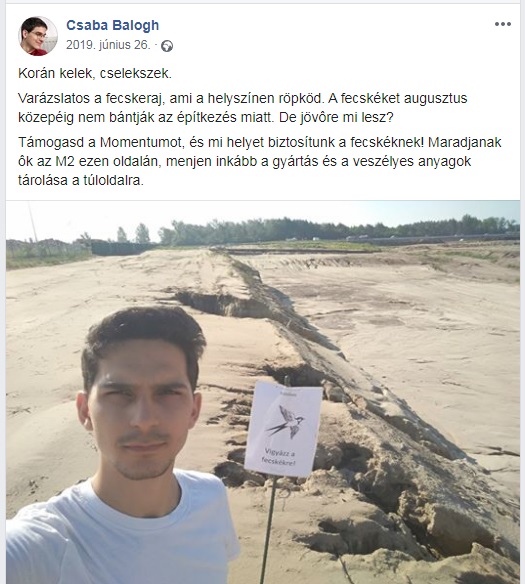This screenshot has height=584, width=525.
Task: Click the 'Korán kelek, cselekszek.' text line
Action: [95, 73]
